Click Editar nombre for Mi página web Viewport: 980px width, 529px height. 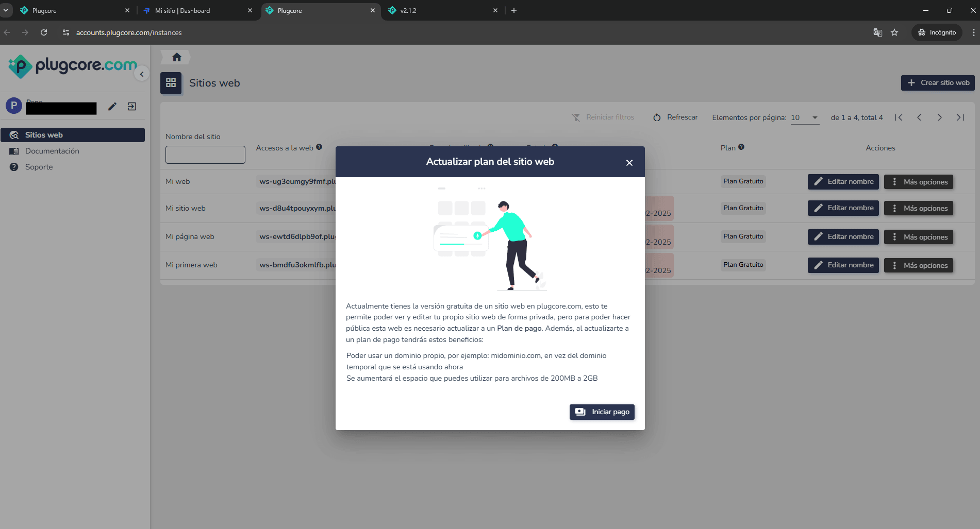843,237
